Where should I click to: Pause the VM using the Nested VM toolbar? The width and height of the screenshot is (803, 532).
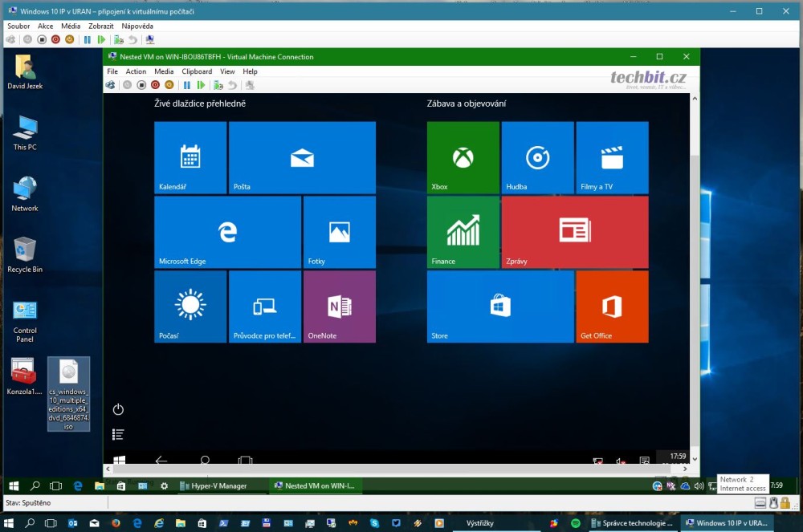(x=186, y=85)
